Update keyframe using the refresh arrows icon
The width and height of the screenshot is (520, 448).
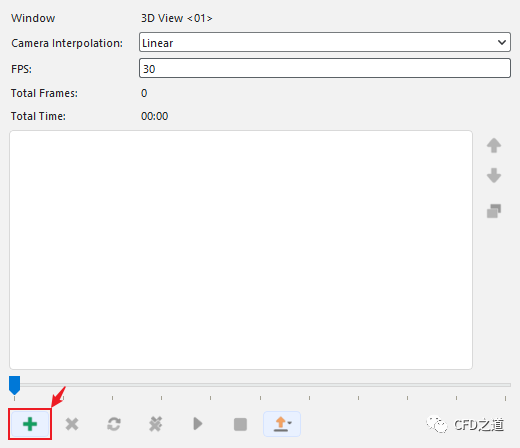click(x=114, y=424)
